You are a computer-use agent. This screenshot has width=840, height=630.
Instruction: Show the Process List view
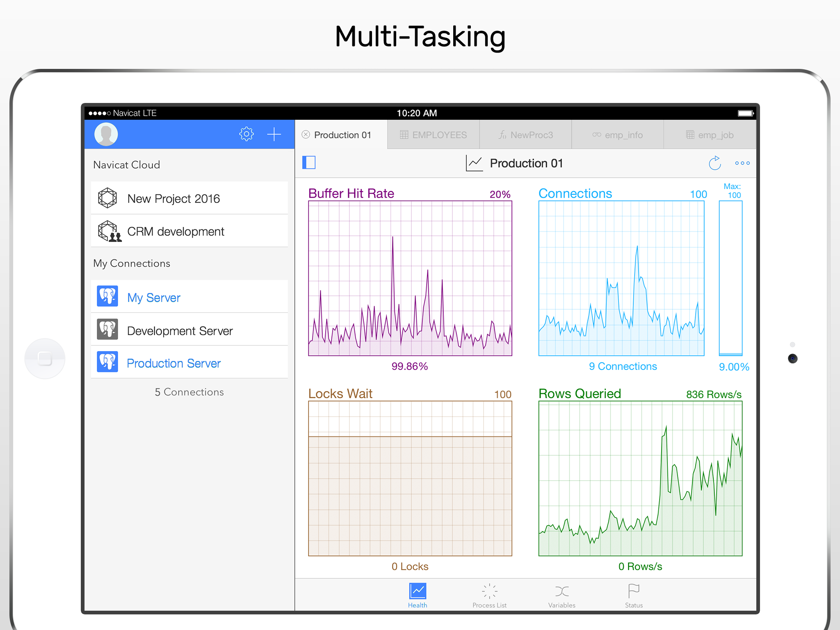(x=489, y=596)
